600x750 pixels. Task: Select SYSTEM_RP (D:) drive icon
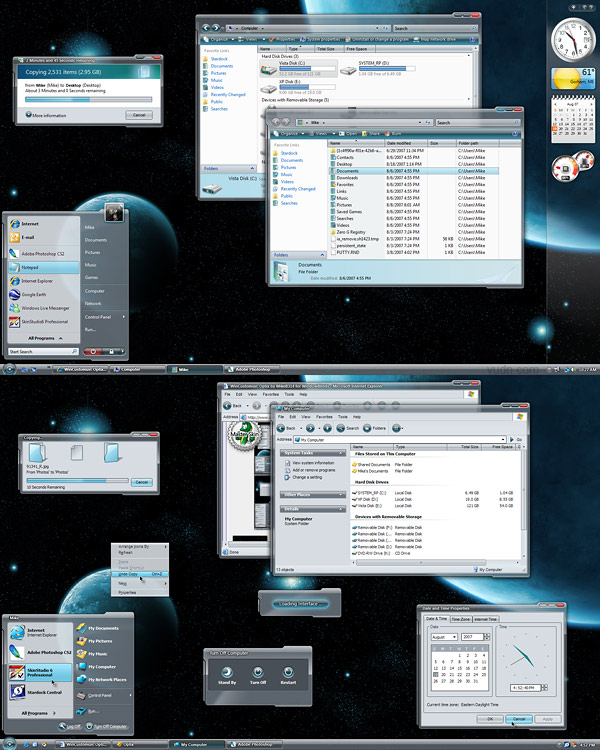[377, 69]
